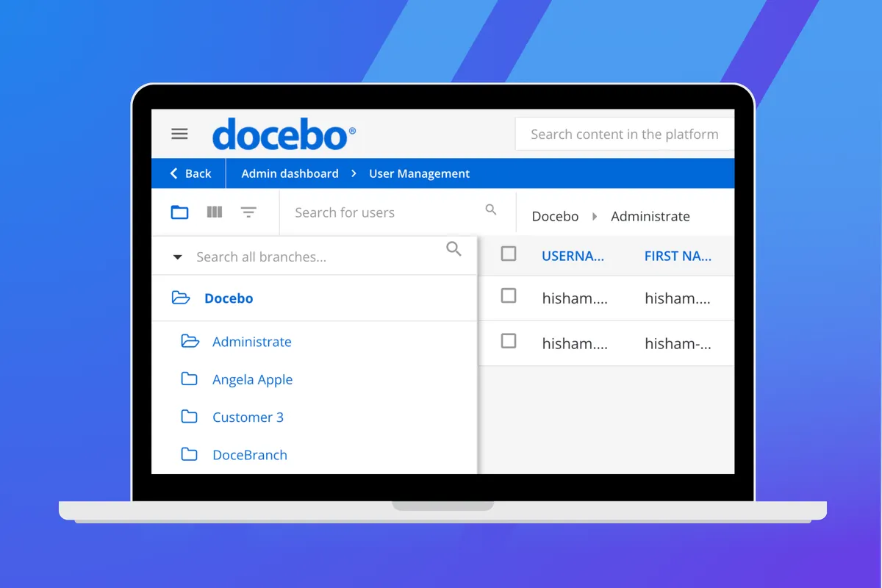Click the Docebo root open-folder icon

pyautogui.click(x=180, y=298)
